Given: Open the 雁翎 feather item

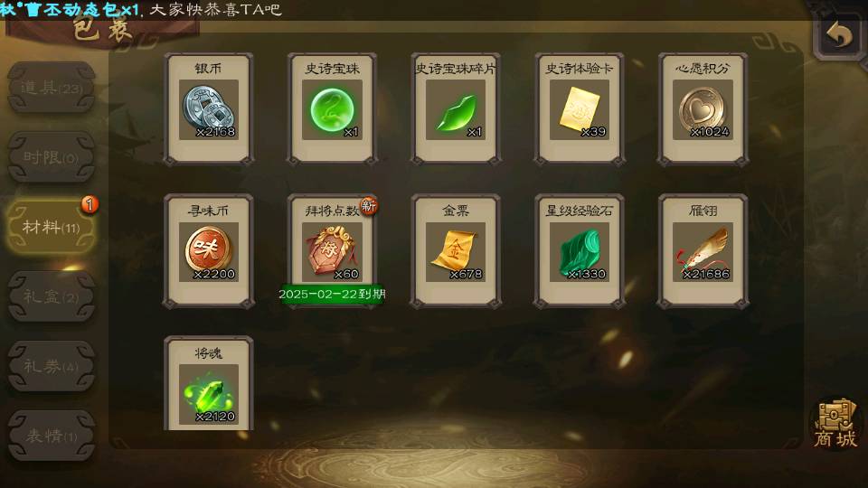Looking at the screenshot, I should (703, 251).
